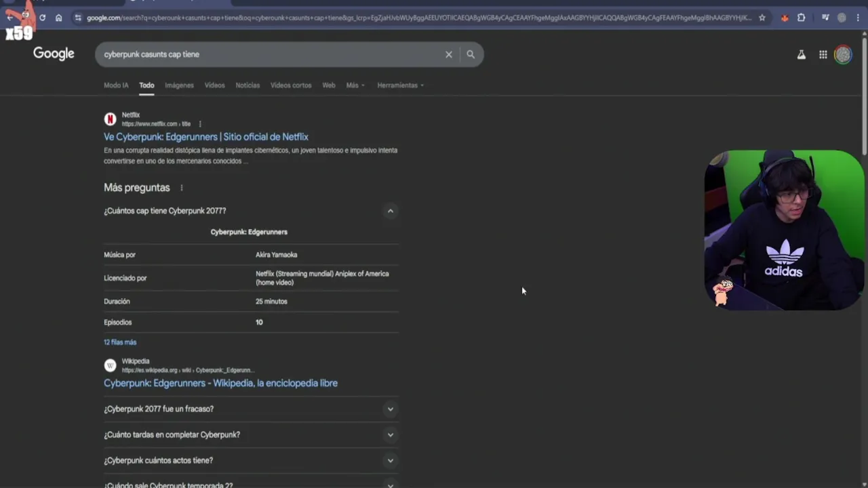Open three-dot options beside Netflix URL
868x488 pixels.
point(199,124)
